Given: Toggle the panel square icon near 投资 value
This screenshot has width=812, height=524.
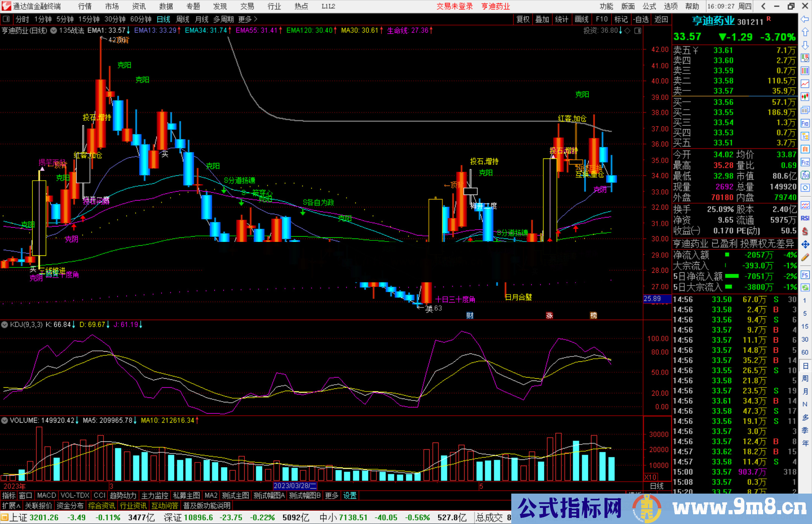Looking at the screenshot, I should (x=638, y=31).
